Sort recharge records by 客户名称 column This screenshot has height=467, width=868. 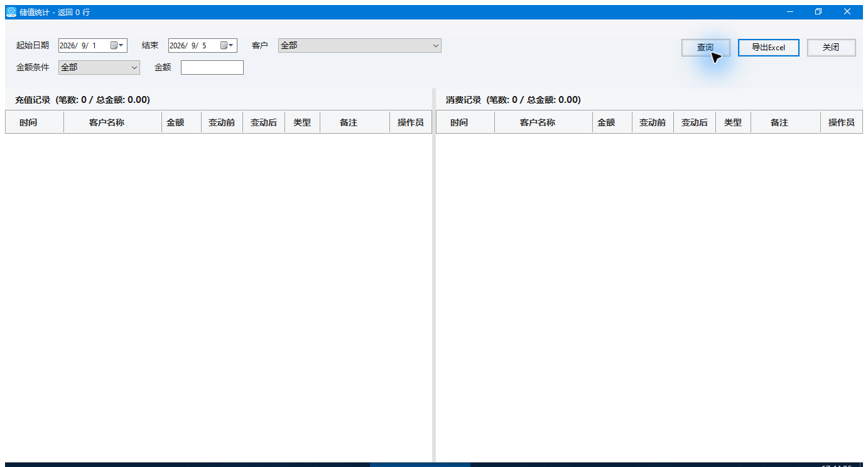pos(112,122)
